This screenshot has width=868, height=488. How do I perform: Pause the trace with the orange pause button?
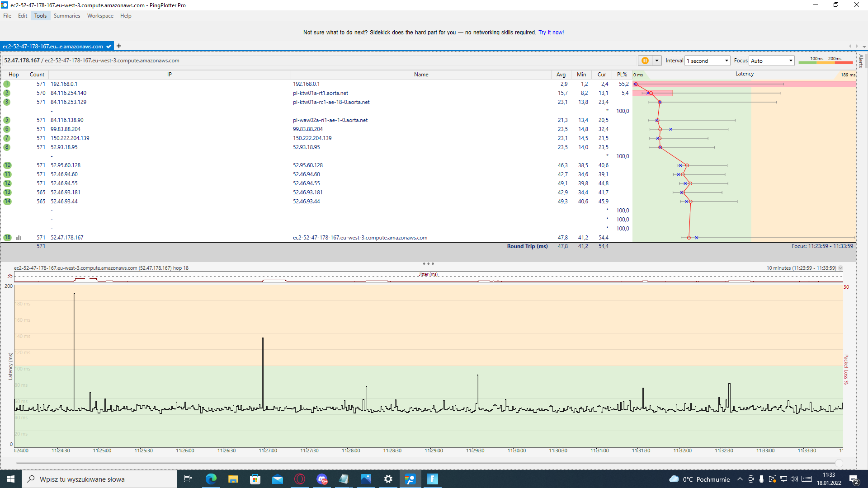[645, 61]
